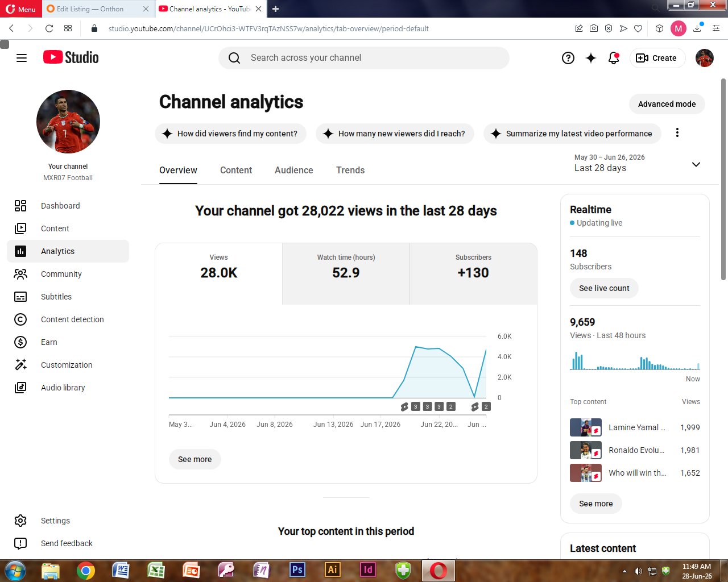The width and height of the screenshot is (728, 582).
Task: Click See more in the Realtime card
Action: click(595, 504)
